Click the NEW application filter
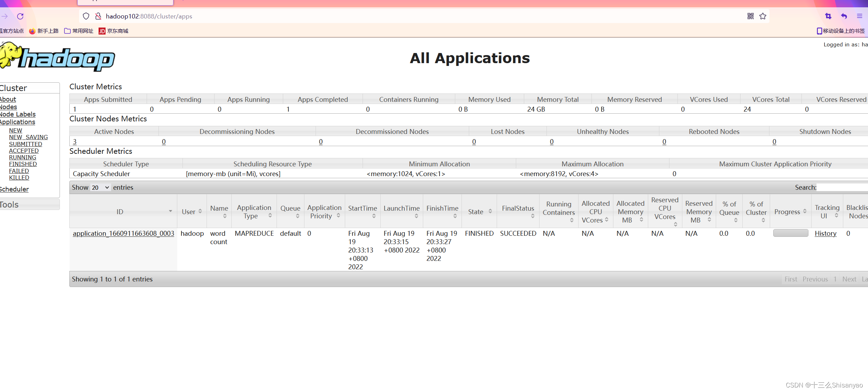This screenshot has width=868, height=392. click(15, 130)
